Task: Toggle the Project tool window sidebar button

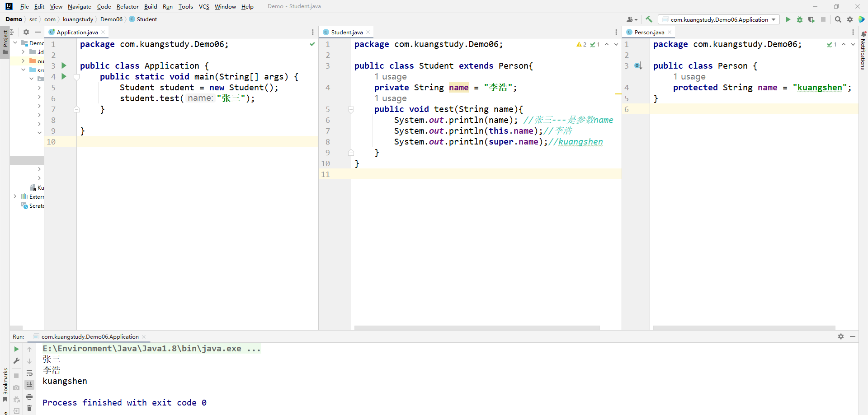Action: [5, 41]
